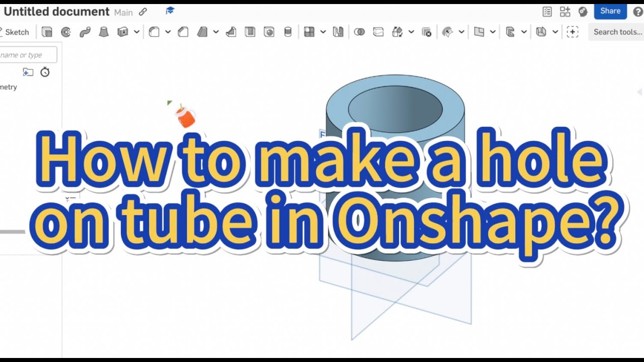Click the blue graduation cap icon
644x362 pixels.
(x=170, y=11)
